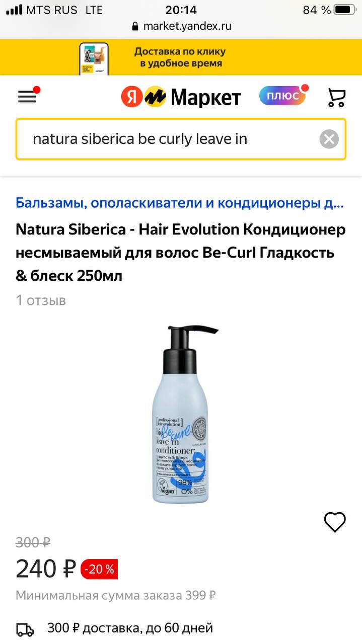Open the 1 отзыв review link
This screenshot has height=644, width=362.
[x=41, y=300]
